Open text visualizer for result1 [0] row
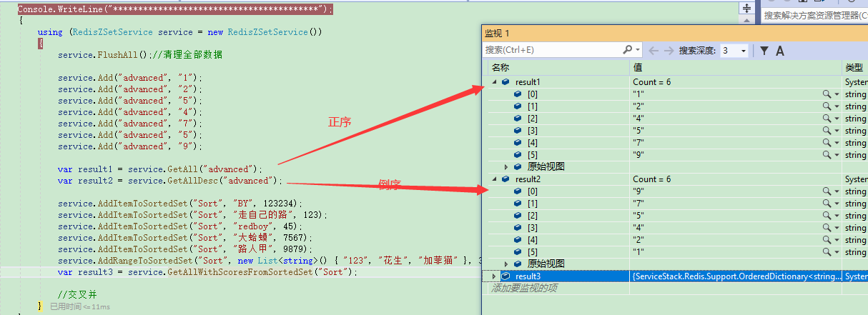Image resolution: width=868 pixels, height=315 pixels. (826, 94)
